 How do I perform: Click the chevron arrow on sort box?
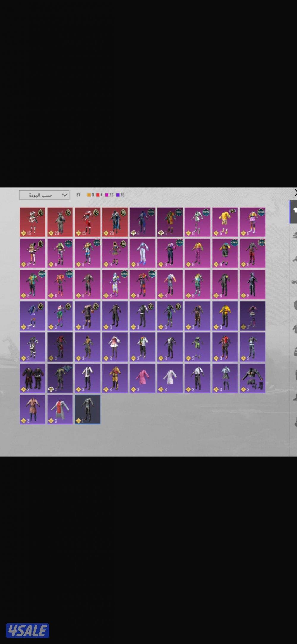click(65, 195)
